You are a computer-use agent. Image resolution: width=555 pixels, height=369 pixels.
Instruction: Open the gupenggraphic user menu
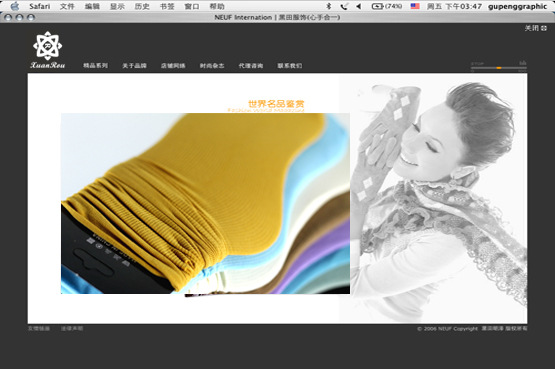click(x=517, y=6)
